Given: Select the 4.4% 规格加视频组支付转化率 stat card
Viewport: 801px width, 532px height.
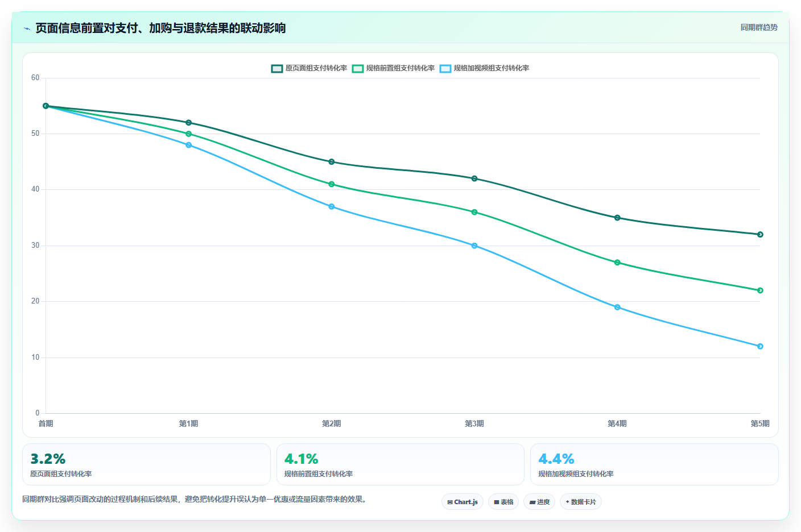Looking at the screenshot, I should pos(654,464).
